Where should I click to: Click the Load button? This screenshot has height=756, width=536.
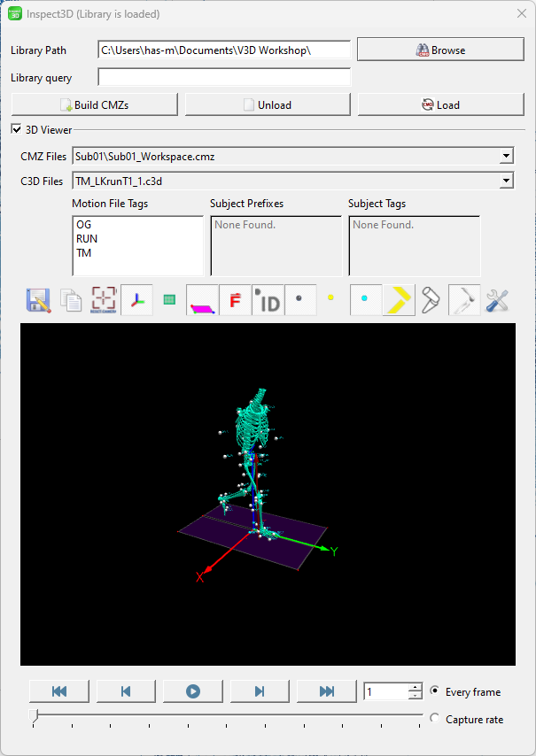[x=441, y=104]
